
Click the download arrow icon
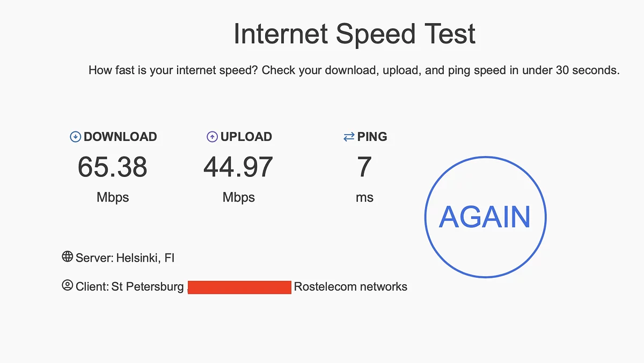[x=75, y=137]
